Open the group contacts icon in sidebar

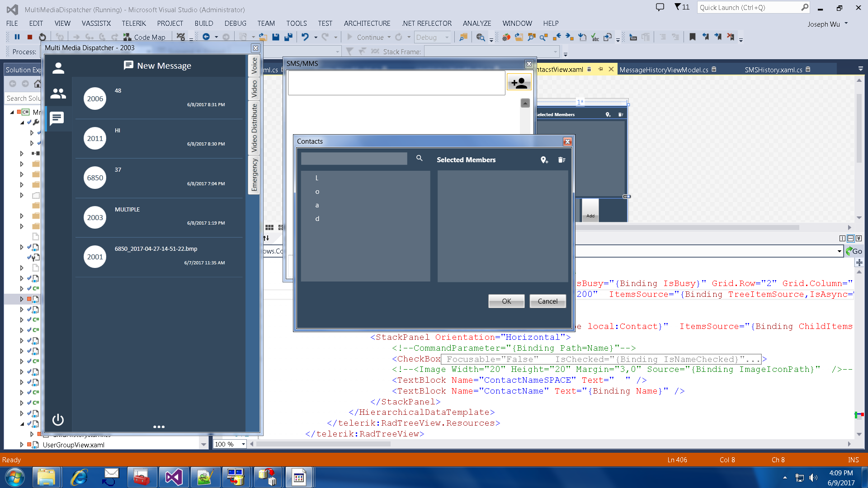click(58, 94)
